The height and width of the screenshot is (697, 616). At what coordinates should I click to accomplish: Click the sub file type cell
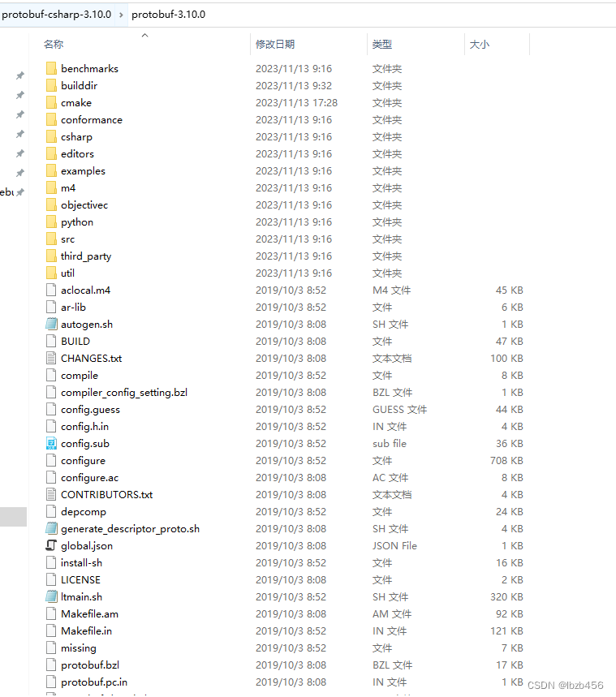pyautogui.click(x=390, y=443)
